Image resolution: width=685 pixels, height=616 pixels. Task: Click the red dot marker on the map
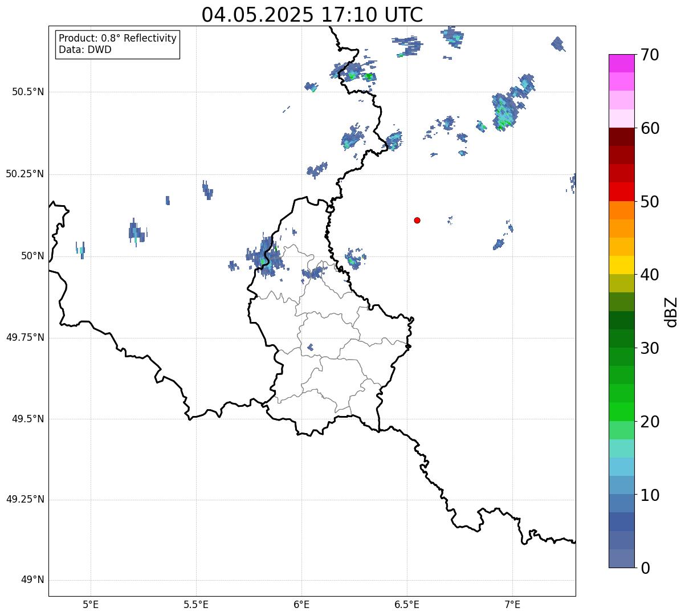tap(417, 220)
